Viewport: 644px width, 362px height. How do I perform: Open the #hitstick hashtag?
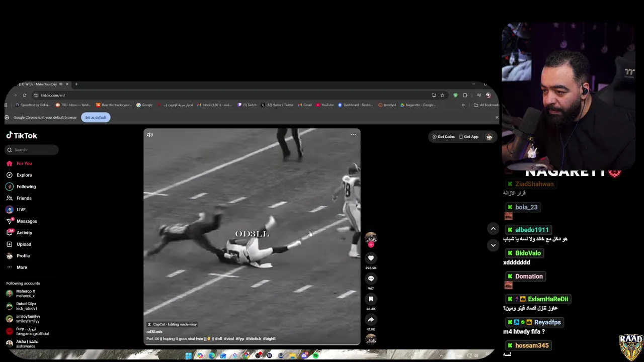[254, 339]
